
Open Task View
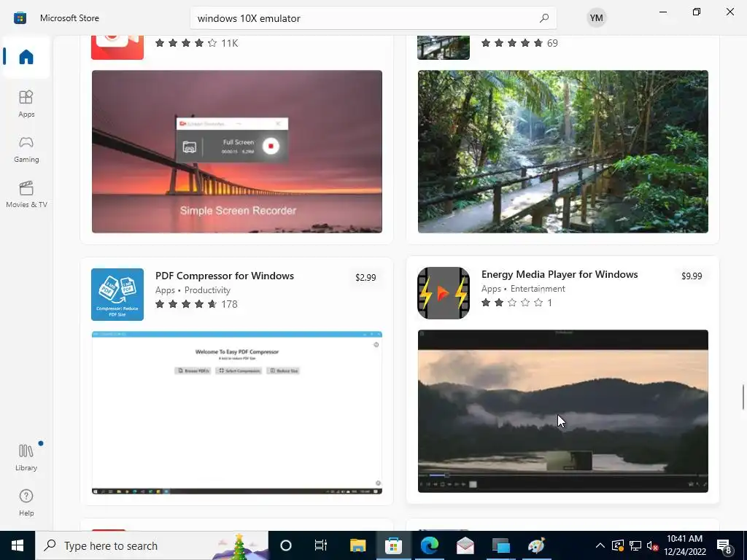click(321, 545)
